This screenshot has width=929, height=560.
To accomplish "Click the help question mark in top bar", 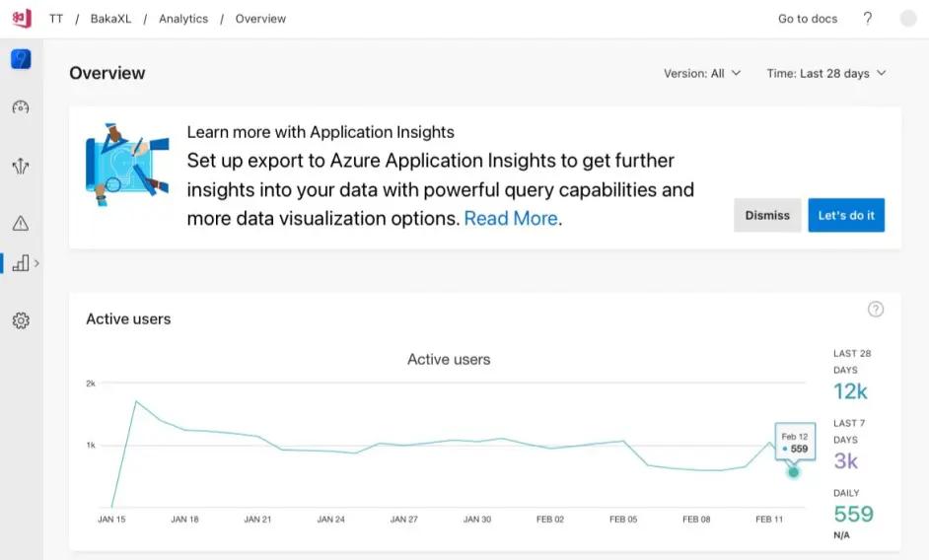I will click(868, 19).
